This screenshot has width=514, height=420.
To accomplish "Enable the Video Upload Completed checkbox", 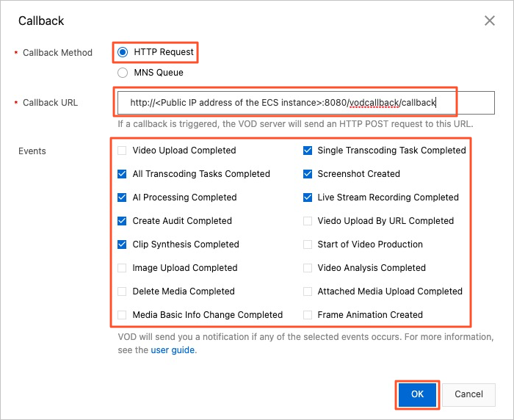I will pyautogui.click(x=122, y=151).
